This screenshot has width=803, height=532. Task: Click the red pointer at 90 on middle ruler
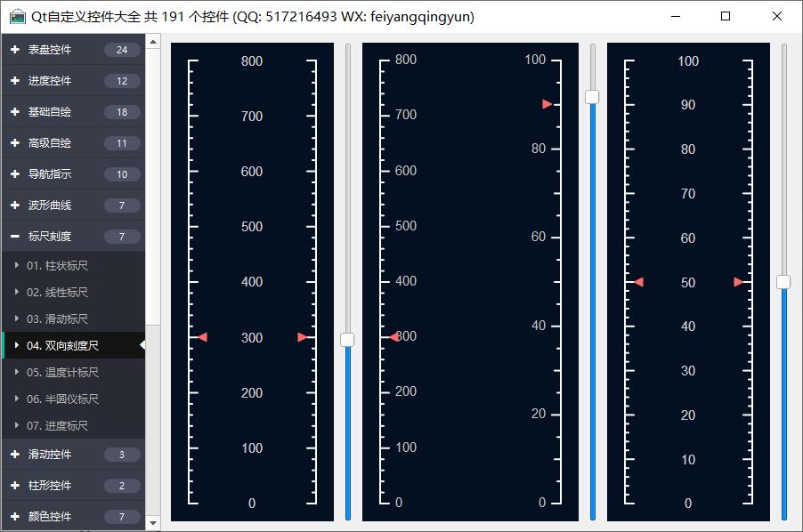coord(547,104)
